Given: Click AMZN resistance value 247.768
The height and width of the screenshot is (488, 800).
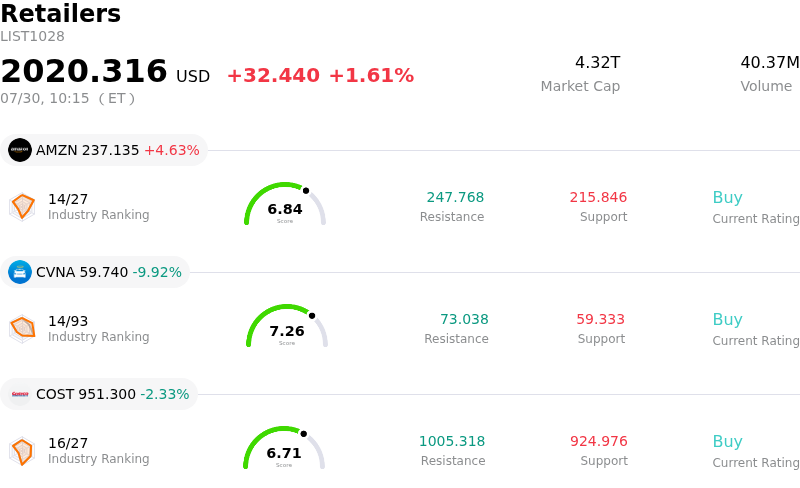Looking at the screenshot, I should [455, 197].
